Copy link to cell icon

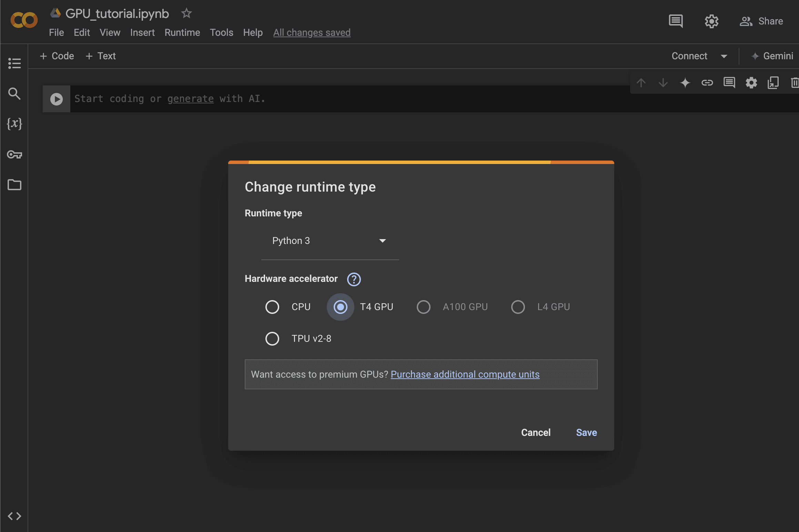pos(707,83)
